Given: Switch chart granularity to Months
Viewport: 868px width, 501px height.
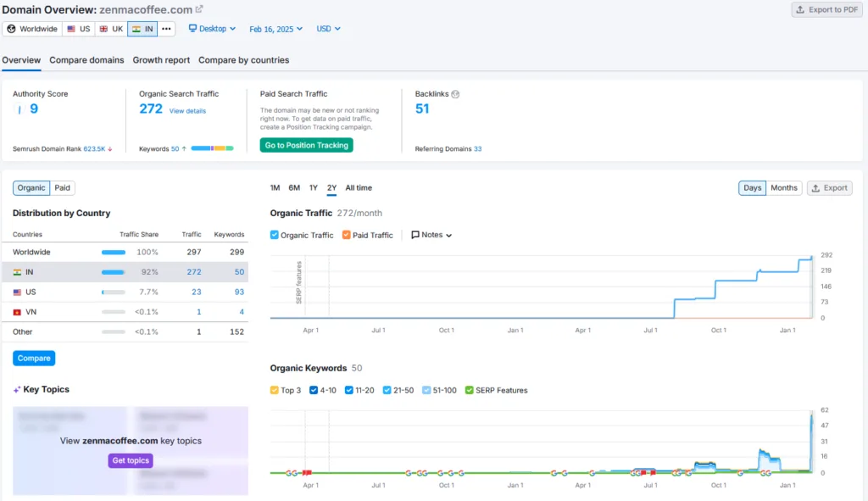Looking at the screenshot, I should (784, 188).
